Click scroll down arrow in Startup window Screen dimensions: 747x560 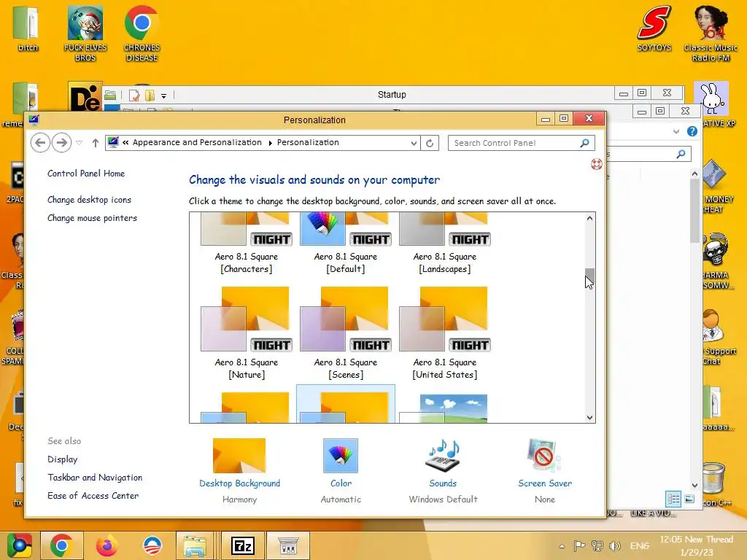click(x=694, y=485)
